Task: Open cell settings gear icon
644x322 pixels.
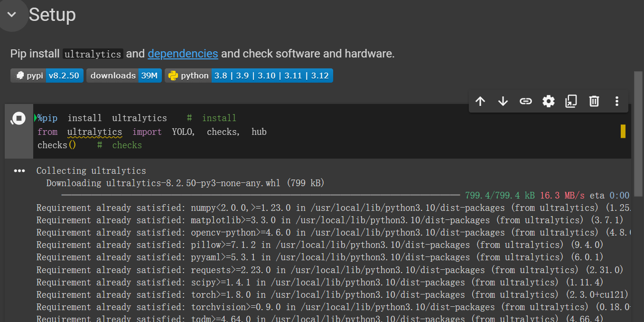Action: point(548,101)
